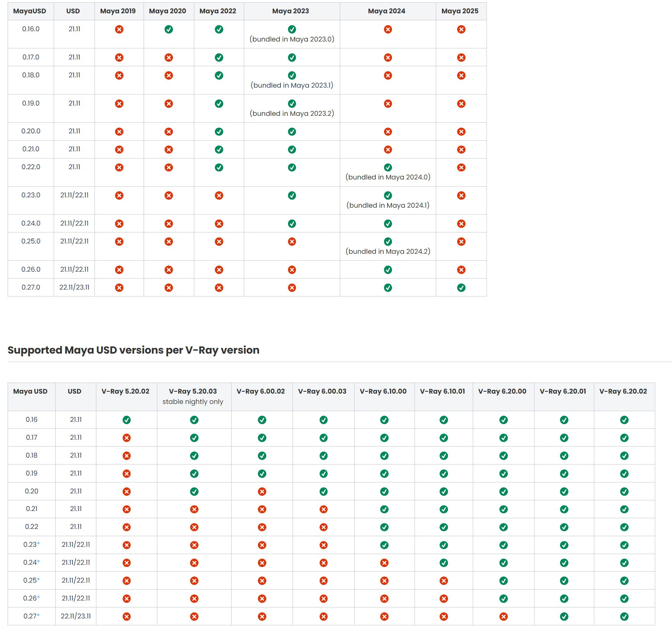Click the green check for Maya USD 0.19 under V-Ray 6.00.02
This screenshot has height=636, width=672.
coord(262,474)
